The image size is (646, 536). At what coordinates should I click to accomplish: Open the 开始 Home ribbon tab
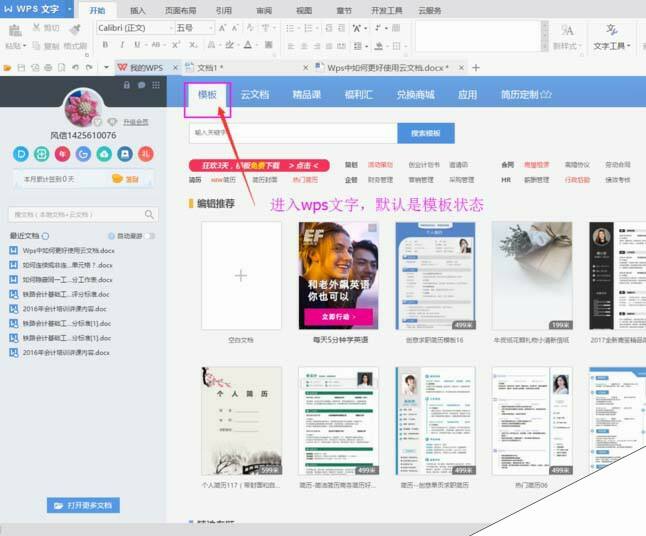[x=97, y=10]
